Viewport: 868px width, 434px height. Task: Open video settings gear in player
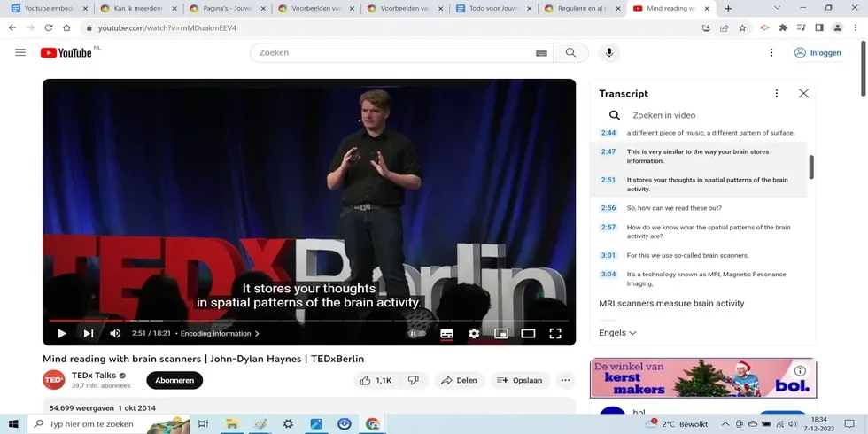(474, 334)
